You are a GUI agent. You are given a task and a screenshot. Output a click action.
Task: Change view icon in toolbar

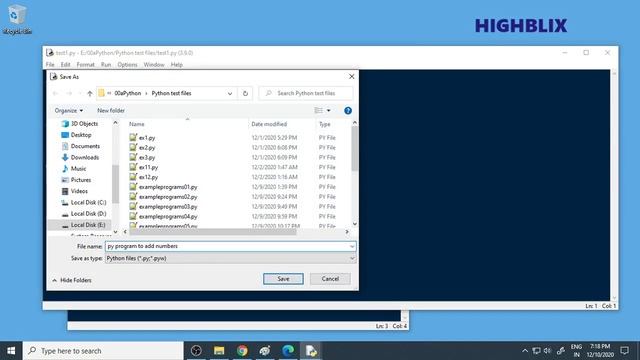coord(318,110)
